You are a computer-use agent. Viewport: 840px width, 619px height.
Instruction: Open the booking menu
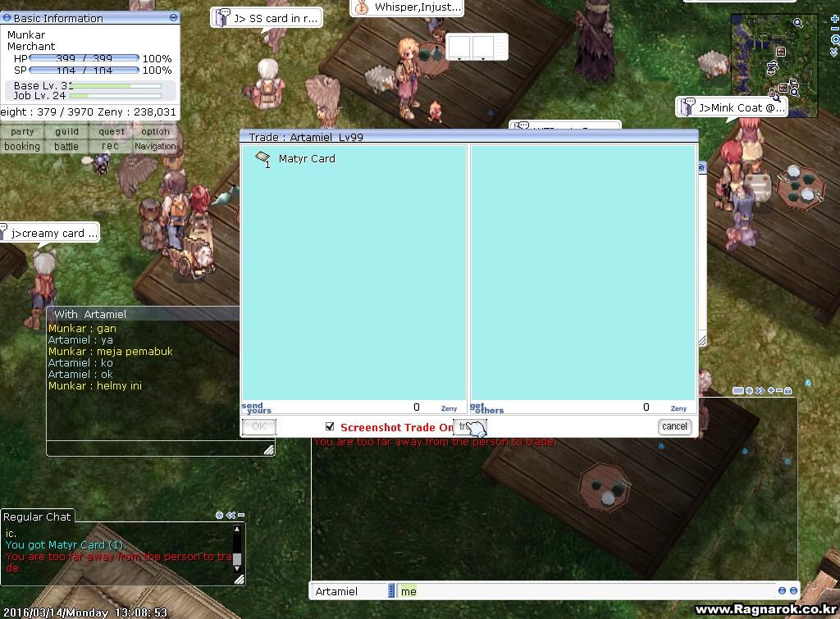tap(22, 146)
